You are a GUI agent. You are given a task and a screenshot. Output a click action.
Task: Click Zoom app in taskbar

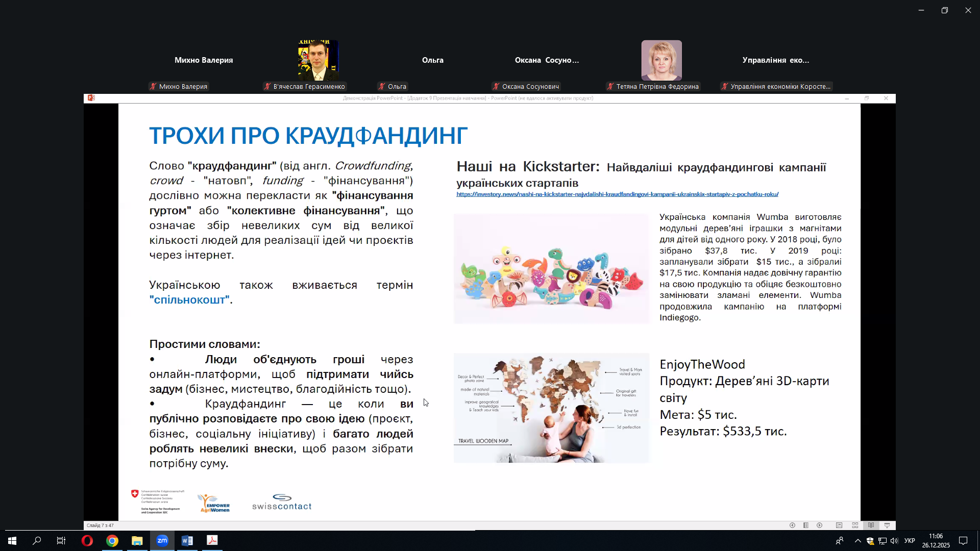click(162, 541)
